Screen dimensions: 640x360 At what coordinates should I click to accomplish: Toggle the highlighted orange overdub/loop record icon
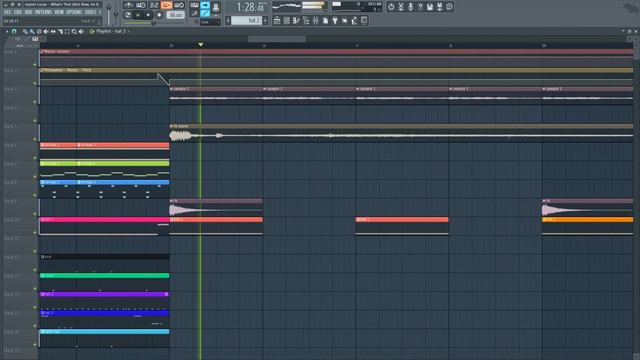coord(167,5)
